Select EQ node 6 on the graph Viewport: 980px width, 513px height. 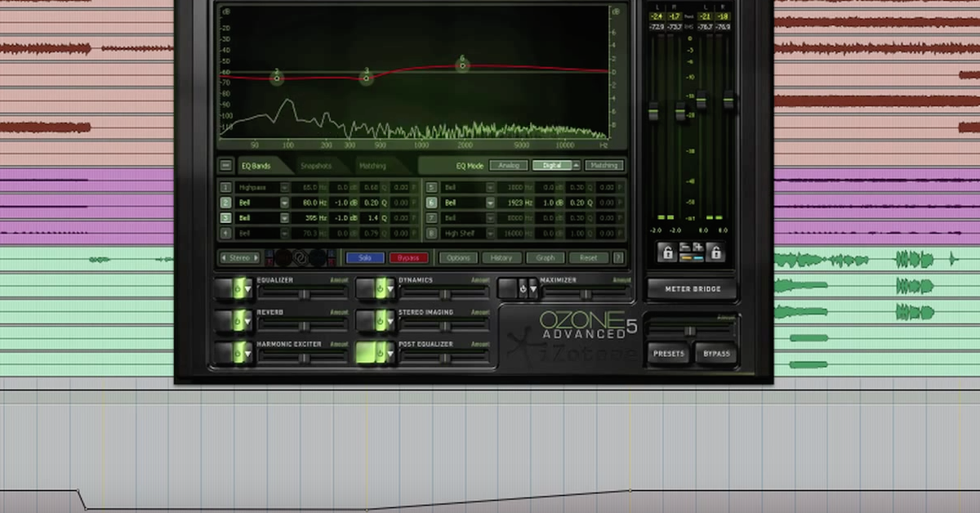pos(462,64)
